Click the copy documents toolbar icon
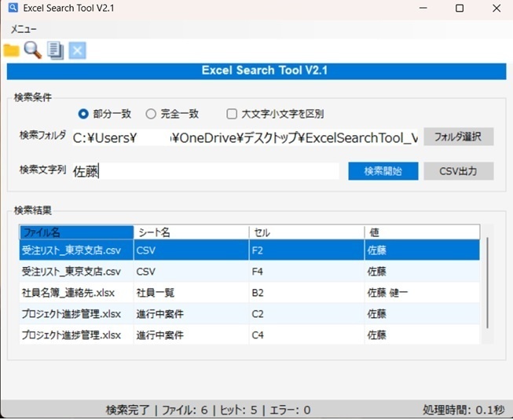 pos(55,51)
